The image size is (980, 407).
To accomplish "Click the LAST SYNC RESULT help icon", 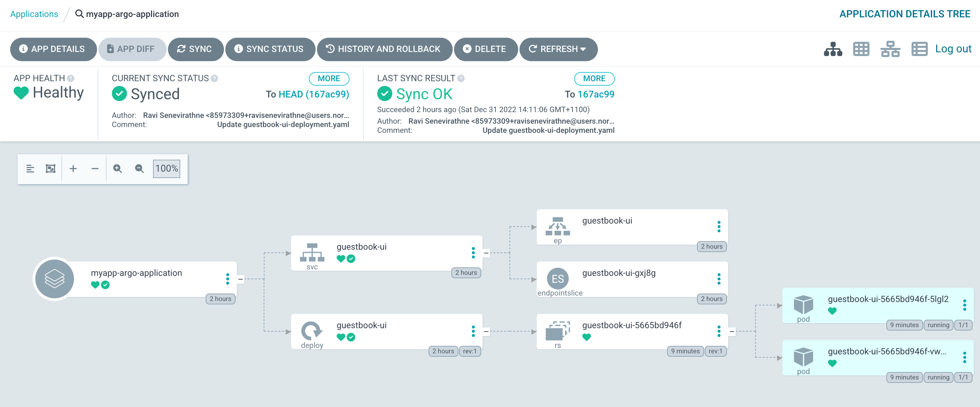I will point(461,78).
